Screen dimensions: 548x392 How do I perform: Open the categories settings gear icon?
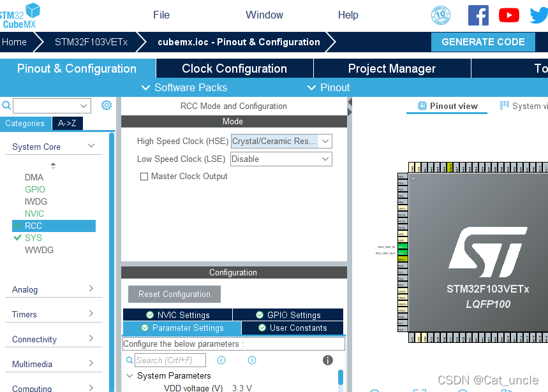tap(107, 105)
